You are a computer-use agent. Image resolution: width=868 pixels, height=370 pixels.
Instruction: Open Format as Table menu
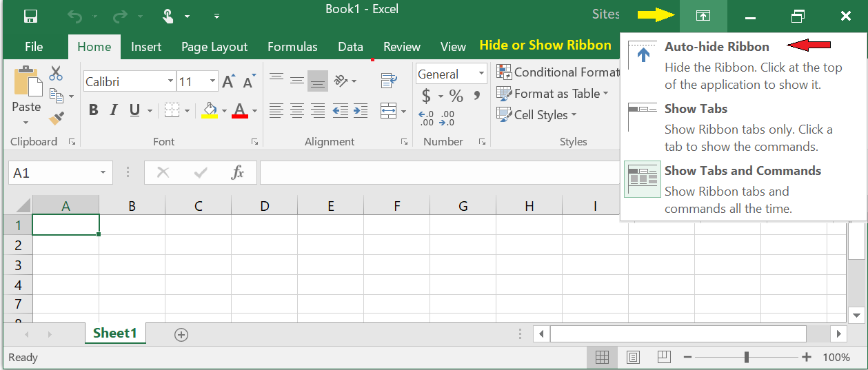click(x=553, y=93)
